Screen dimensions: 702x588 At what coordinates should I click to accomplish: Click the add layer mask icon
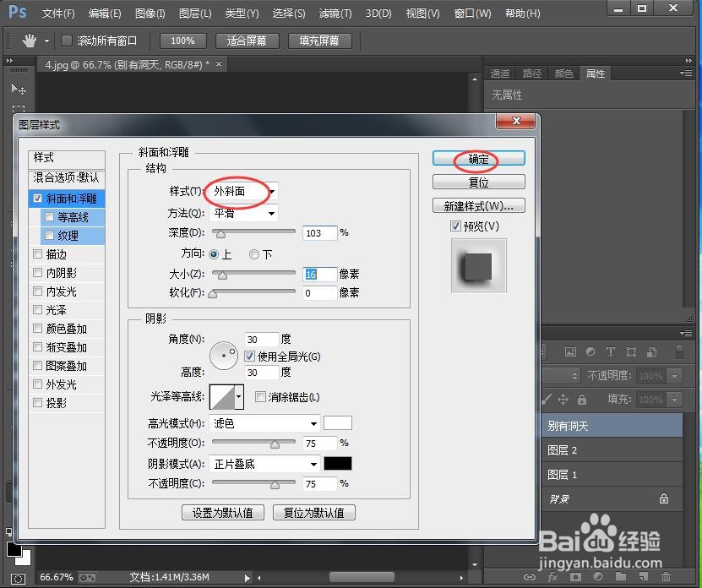(x=576, y=577)
